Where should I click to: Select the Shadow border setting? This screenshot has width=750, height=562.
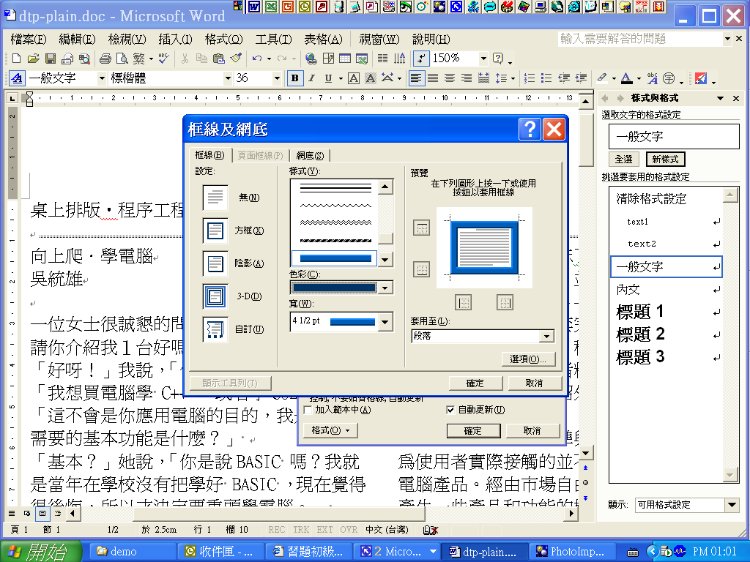[x=215, y=264]
